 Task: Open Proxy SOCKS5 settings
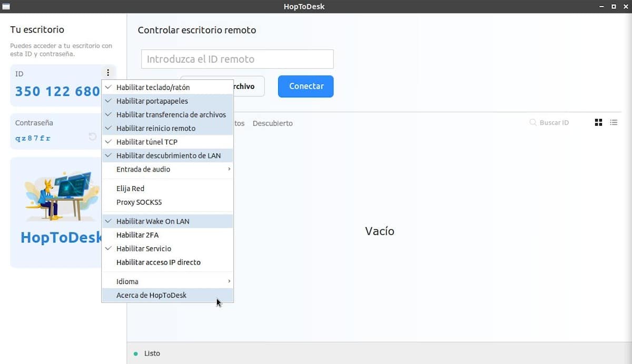(x=167, y=202)
